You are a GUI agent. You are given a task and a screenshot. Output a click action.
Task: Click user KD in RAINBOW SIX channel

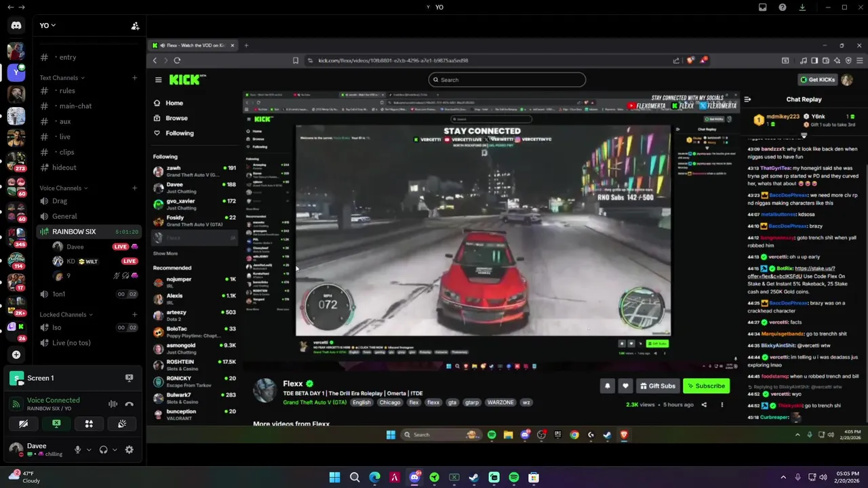[x=95, y=261]
